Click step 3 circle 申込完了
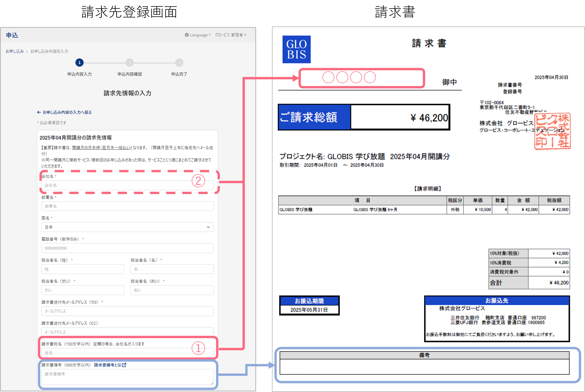 179,63
